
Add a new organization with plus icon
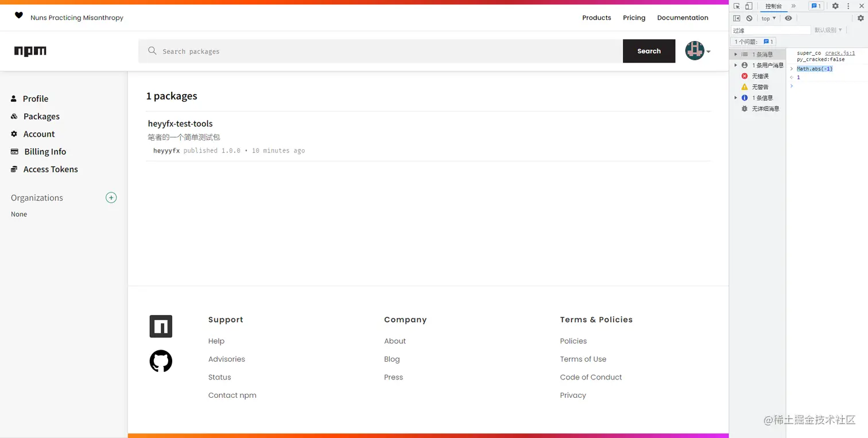(x=111, y=197)
